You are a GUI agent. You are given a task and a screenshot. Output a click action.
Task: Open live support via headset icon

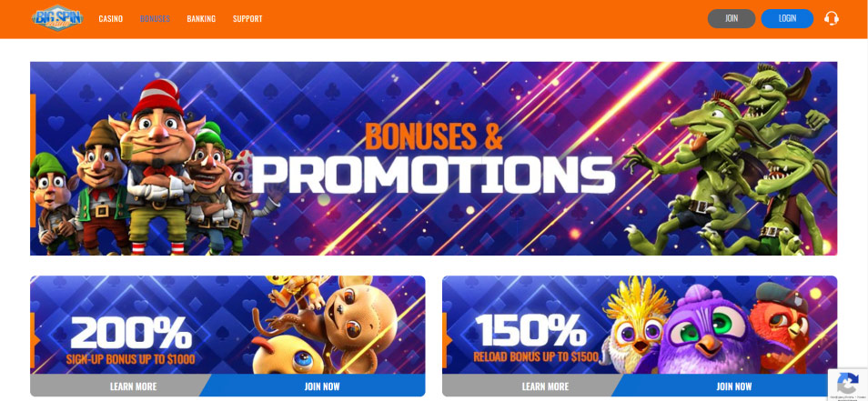coord(831,18)
